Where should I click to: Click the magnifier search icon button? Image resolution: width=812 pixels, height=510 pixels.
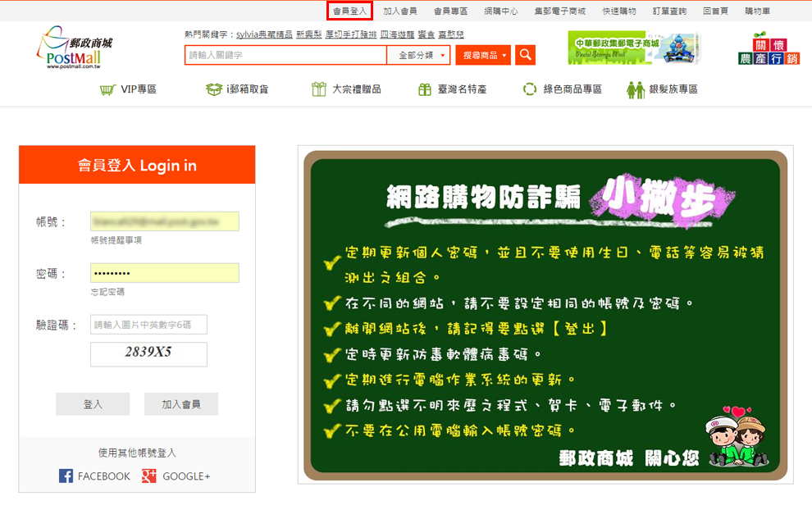pos(525,55)
